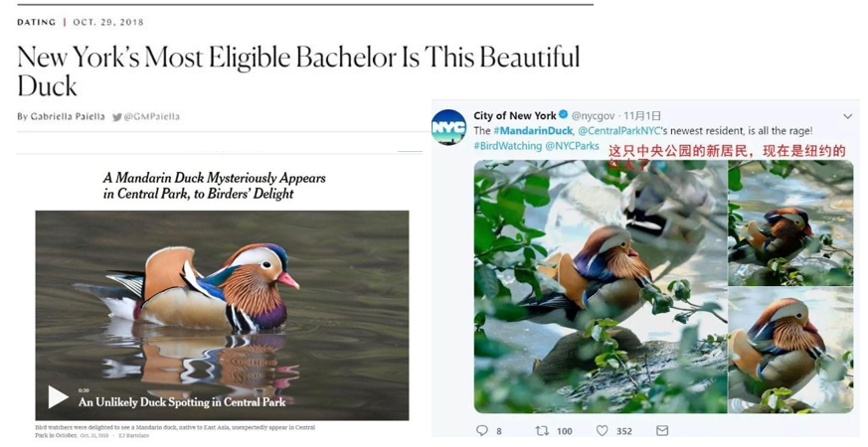
Task: Click the Twitter bird icon beside @GMPaiella
Action: point(117,117)
